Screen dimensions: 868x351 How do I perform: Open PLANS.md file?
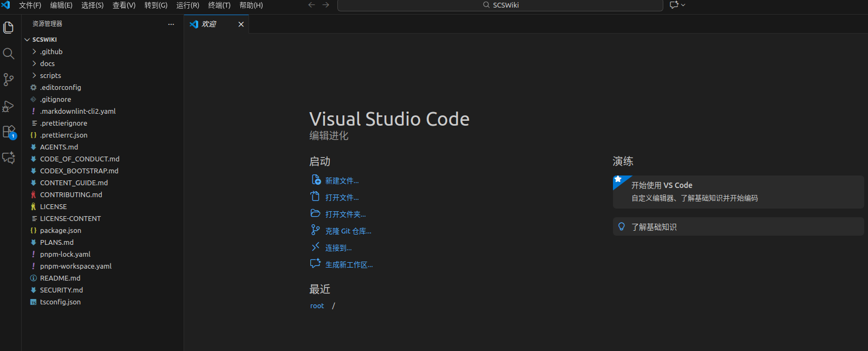[x=102, y=242]
